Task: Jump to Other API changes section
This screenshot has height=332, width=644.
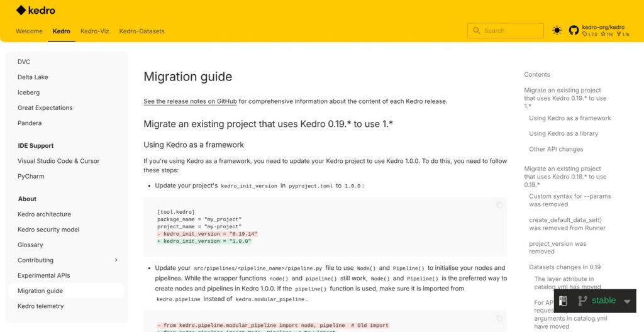Action: point(556,149)
